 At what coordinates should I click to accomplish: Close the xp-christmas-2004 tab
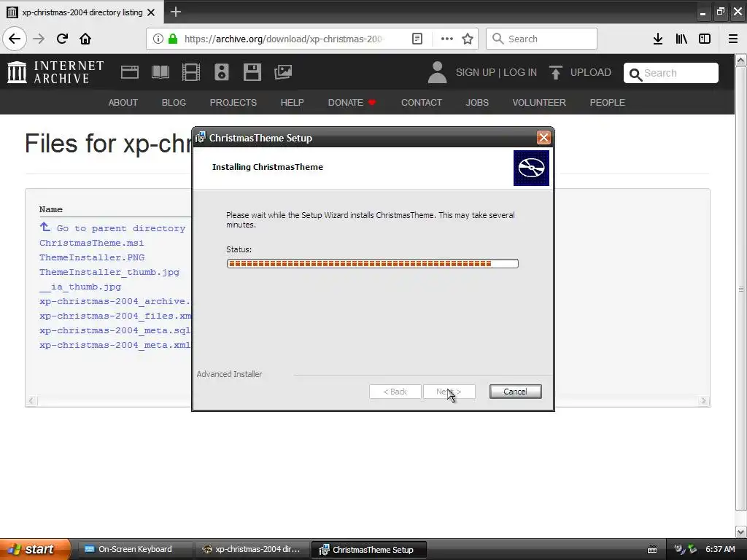tap(151, 12)
